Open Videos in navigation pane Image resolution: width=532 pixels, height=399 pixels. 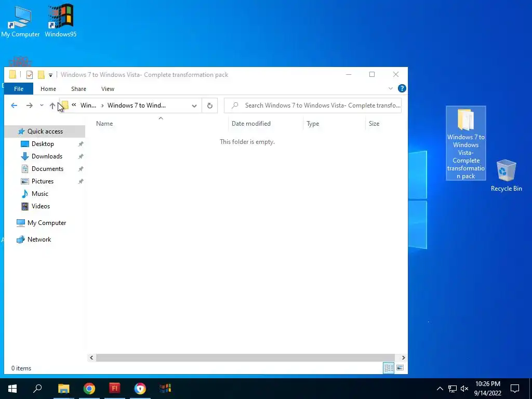(41, 206)
